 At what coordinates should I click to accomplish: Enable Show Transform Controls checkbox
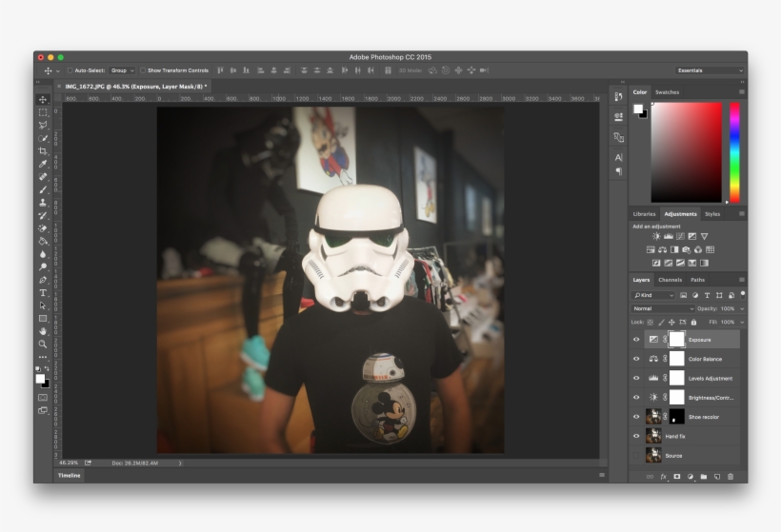click(143, 70)
